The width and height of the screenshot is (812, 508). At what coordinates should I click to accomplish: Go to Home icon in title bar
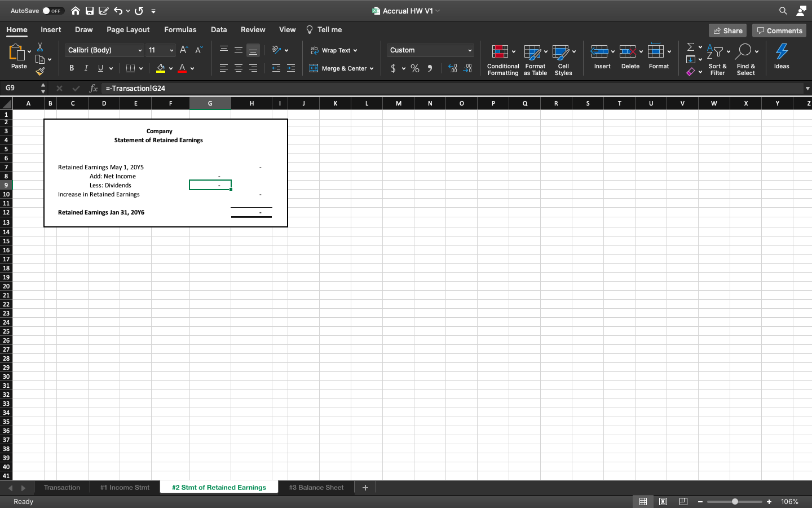(x=76, y=11)
